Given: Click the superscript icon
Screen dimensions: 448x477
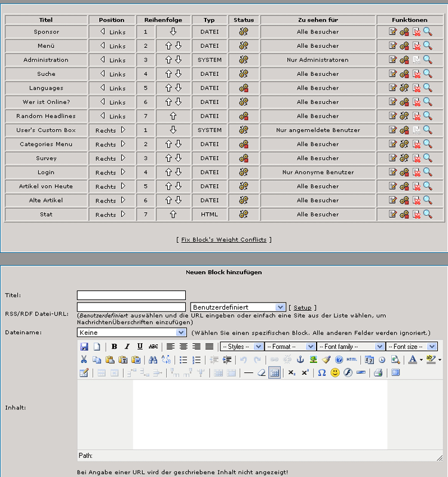Looking at the screenshot, I should tap(305, 372).
